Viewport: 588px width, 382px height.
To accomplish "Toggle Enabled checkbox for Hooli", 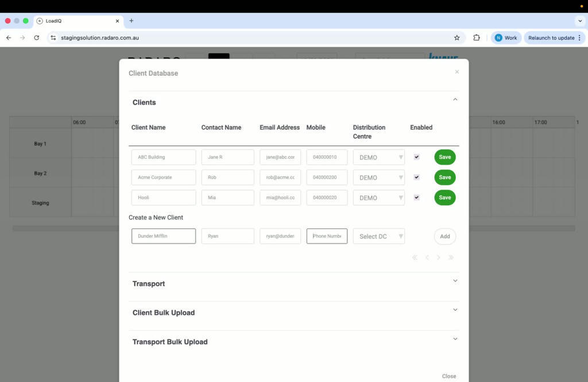I will coord(417,198).
